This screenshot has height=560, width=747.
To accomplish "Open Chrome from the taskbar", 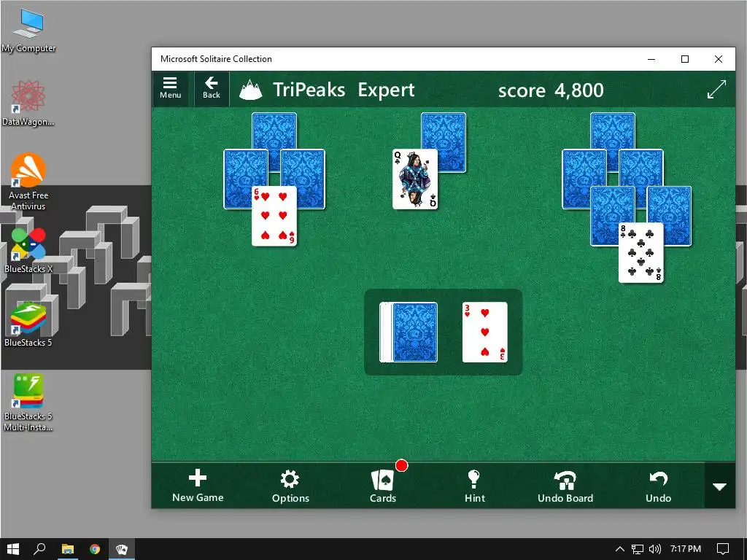I will tap(95, 549).
